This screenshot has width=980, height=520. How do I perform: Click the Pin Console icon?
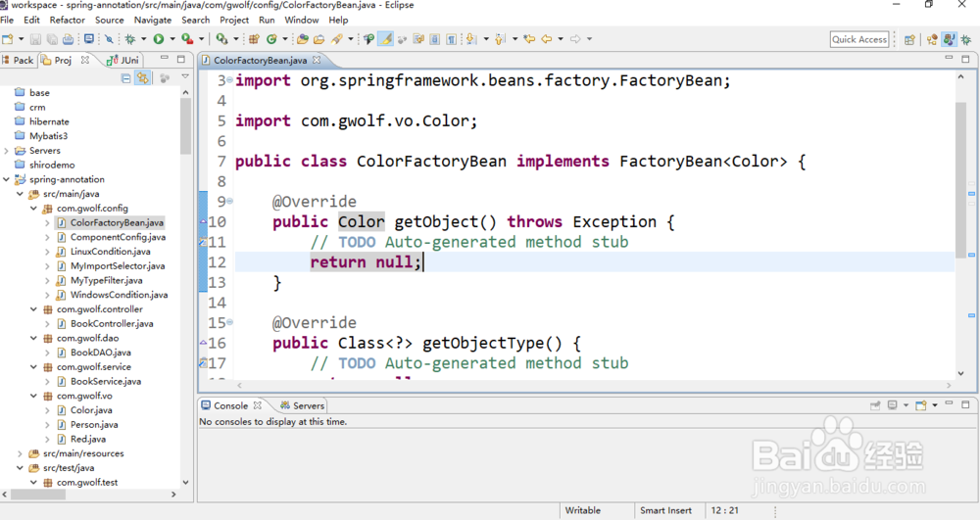(x=875, y=405)
